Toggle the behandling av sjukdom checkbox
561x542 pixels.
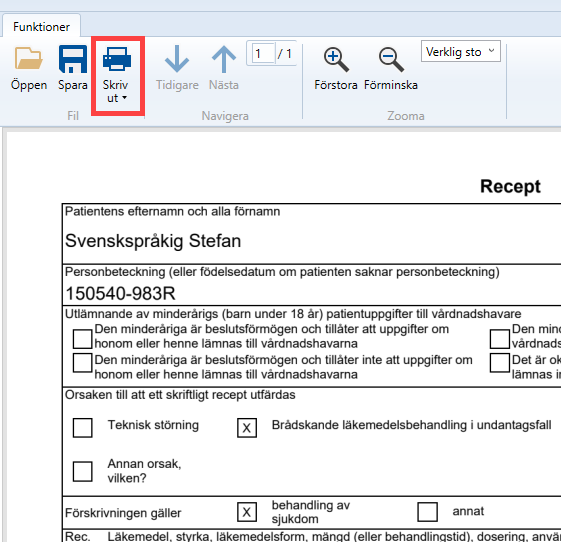click(x=247, y=512)
